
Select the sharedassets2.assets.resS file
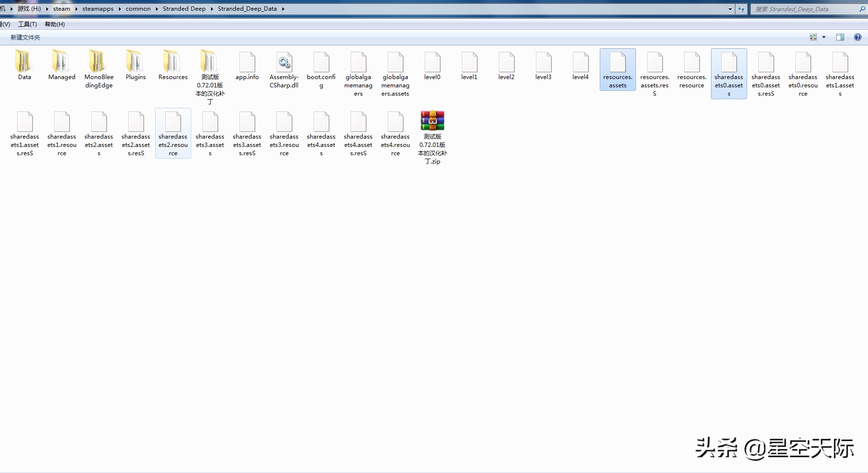pyautogui.click(x=136, y=133)
